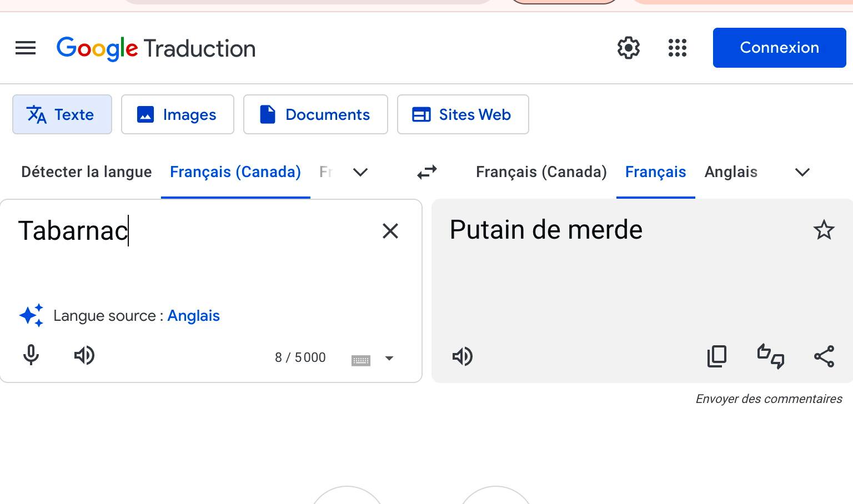Select Détecter la langue mode
The height and width of the screenshot is (504, 853).
pos(86,172)
